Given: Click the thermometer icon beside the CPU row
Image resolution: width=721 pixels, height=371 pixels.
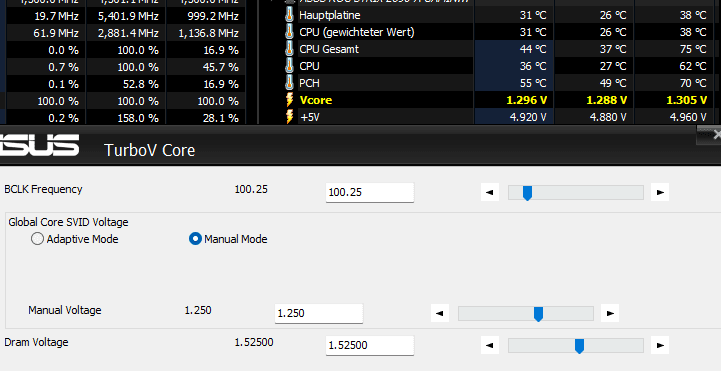Looking at the screenshot, I should pos(289,66).
